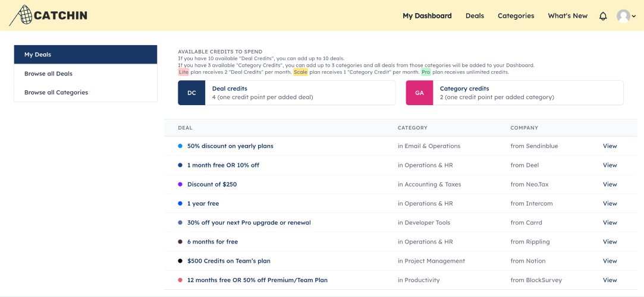Click the DEAL column header
This screenshot has width=644, height=297.
pyautogui.click(x=185, y=128)
